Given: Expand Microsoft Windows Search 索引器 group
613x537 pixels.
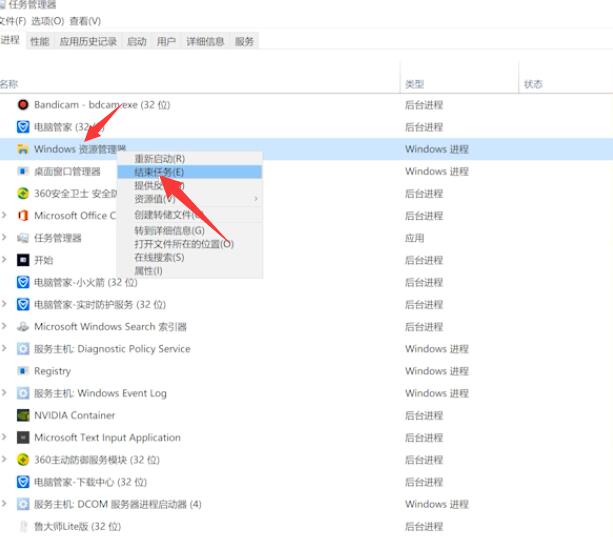Looking at the screenshot, I should [4, 326].
